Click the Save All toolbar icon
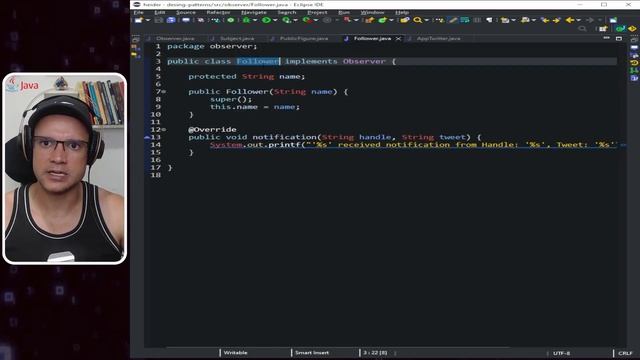640x360 pixels. point(171,20)
